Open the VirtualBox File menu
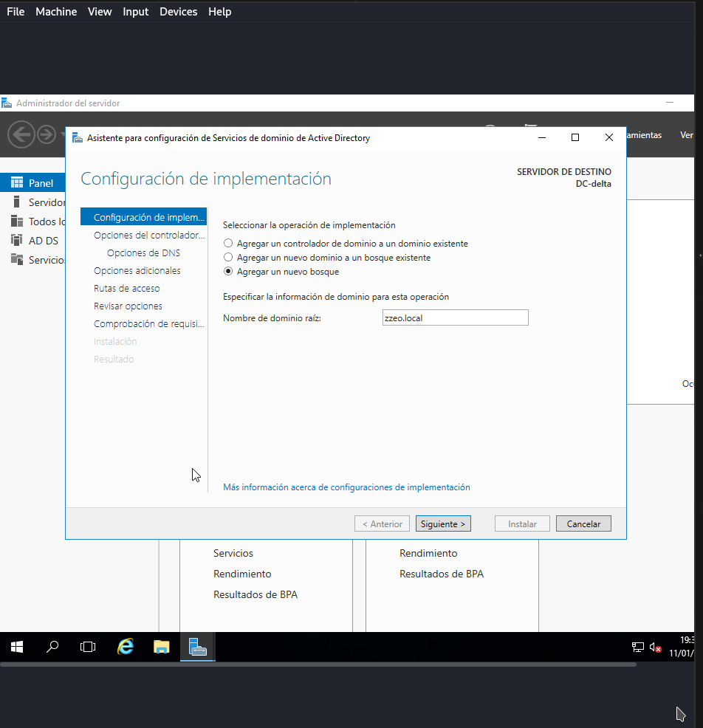This screenshot has height=728, width=703. 16,12
